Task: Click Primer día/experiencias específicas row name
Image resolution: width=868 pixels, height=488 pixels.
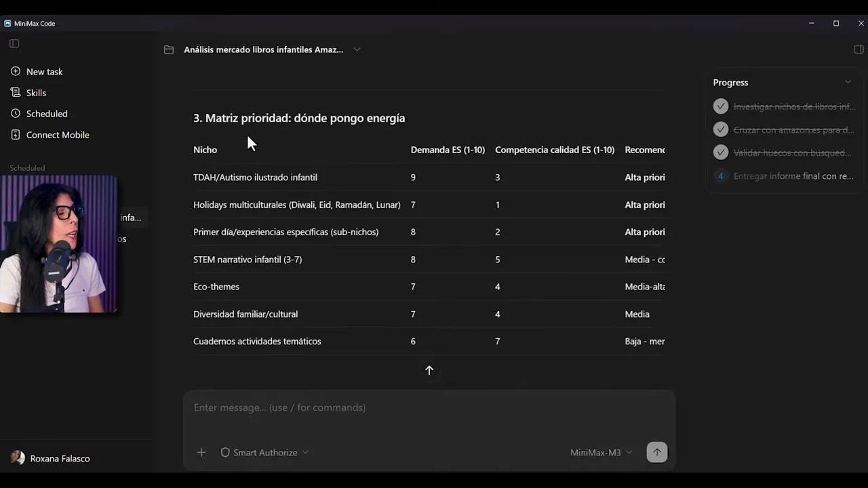Action: click(285, 232)
